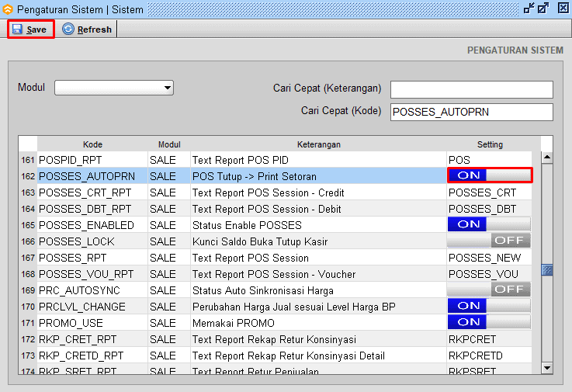Toggle PROMO_USE ON switch
572x392 pixels.
click(x=489, y=322)
